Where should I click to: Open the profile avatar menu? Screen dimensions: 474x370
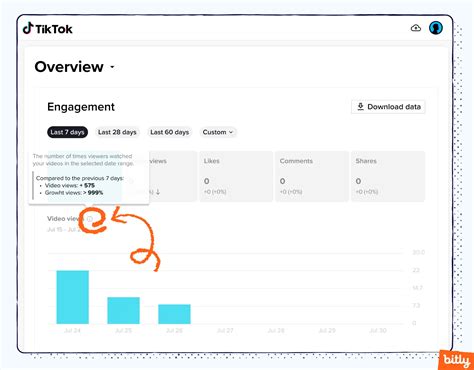click(x=436, y=28)
